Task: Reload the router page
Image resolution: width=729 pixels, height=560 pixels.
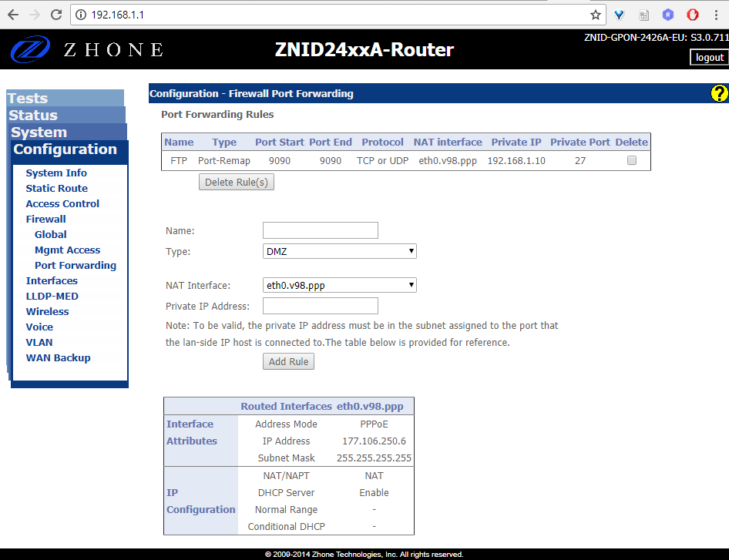Action: tap(56, 15)
